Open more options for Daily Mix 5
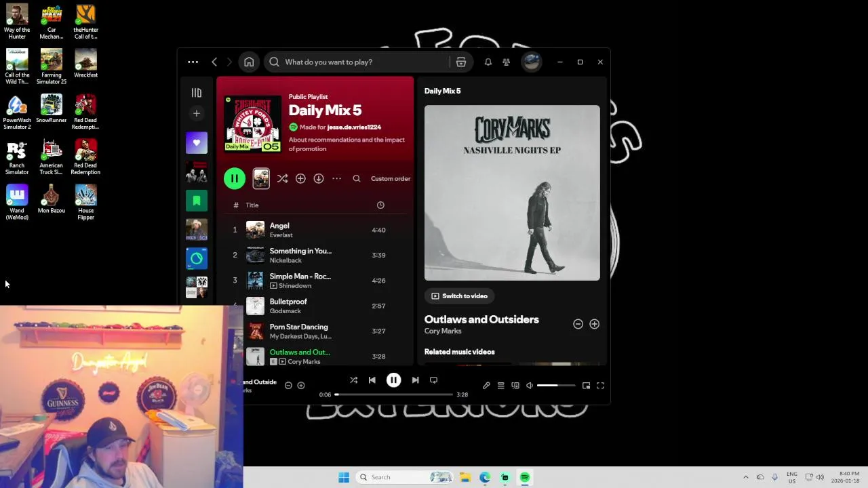Screen dimensions: 868x488 click(x=336, y=179)
